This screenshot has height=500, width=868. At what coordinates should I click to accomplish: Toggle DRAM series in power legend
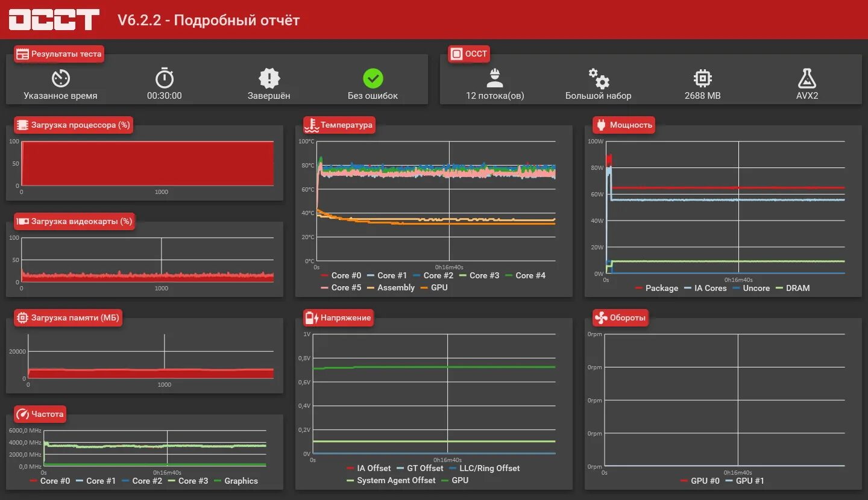(793, 288)
